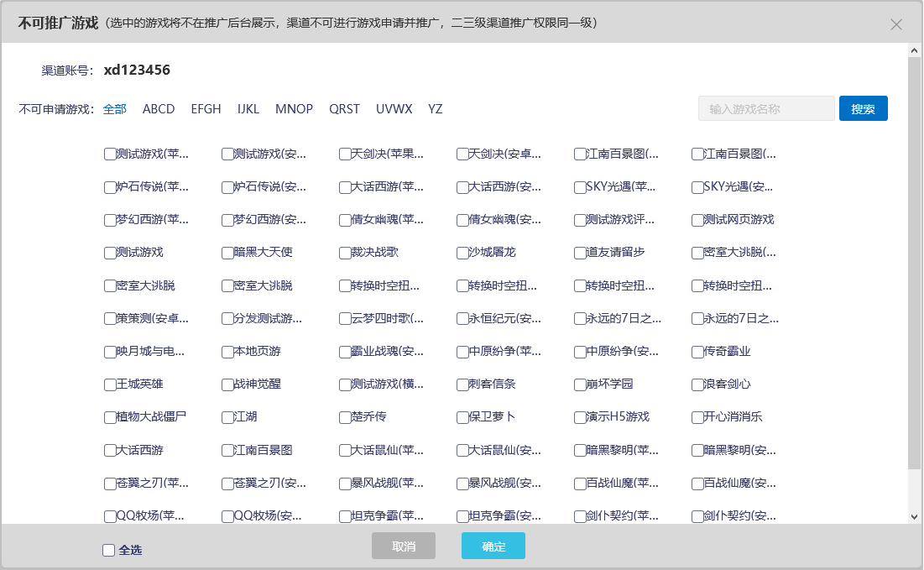
Task: Check the SKY光遇(苹... checkbox
Action: tap(581, 188)
